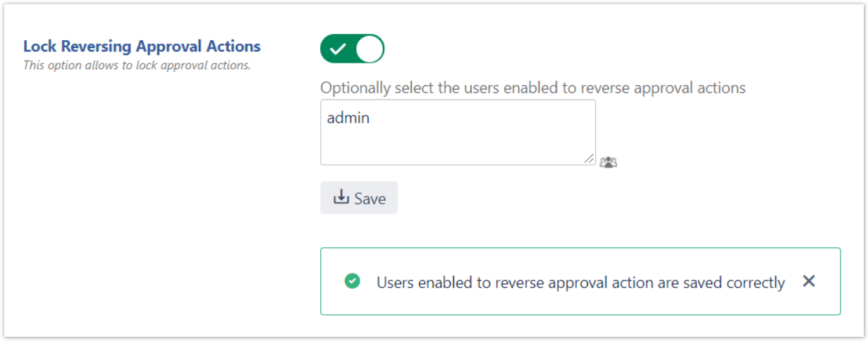This screenshot has width=868, height=341.
Task: Click the Optionally select the users label
Action: (533, 88)
